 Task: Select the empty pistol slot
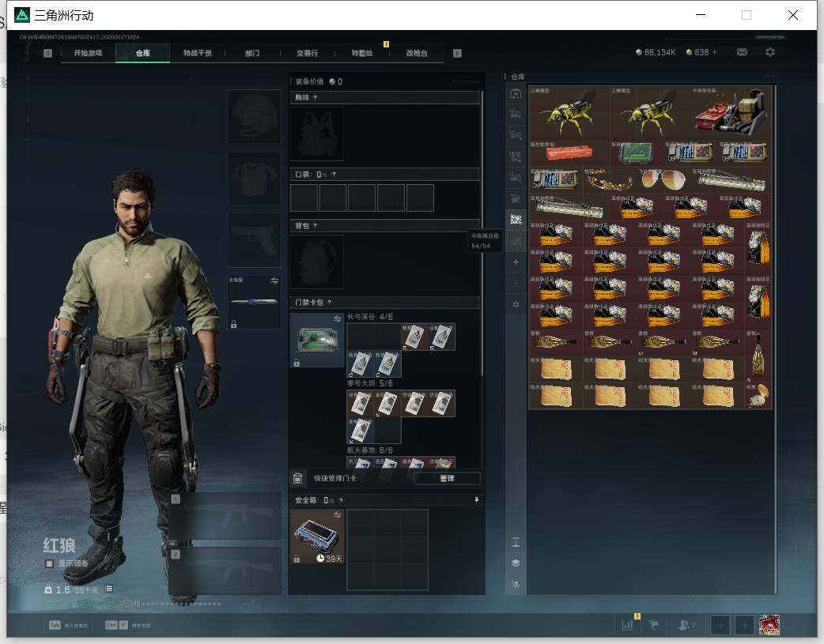pyautogui.click(x=254, y=240)
